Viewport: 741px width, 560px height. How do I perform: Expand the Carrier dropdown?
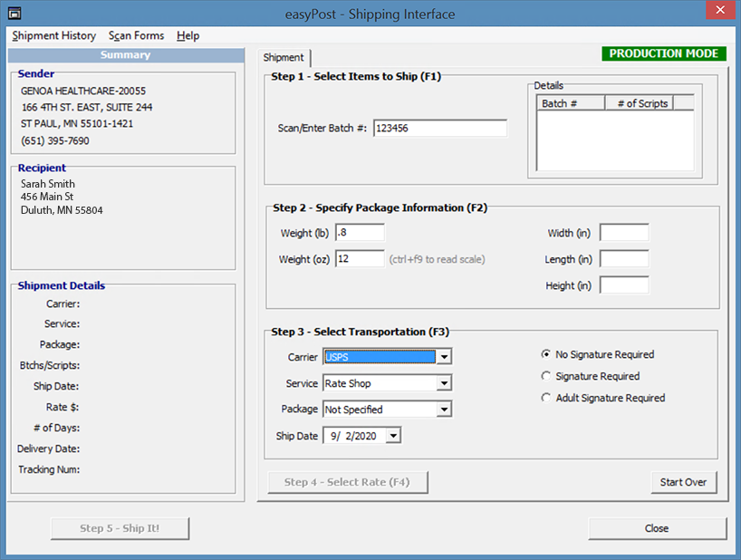(443, 357)
